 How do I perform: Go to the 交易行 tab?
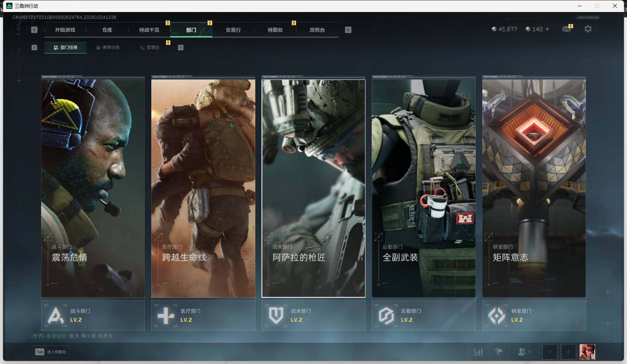coord(233,30)
